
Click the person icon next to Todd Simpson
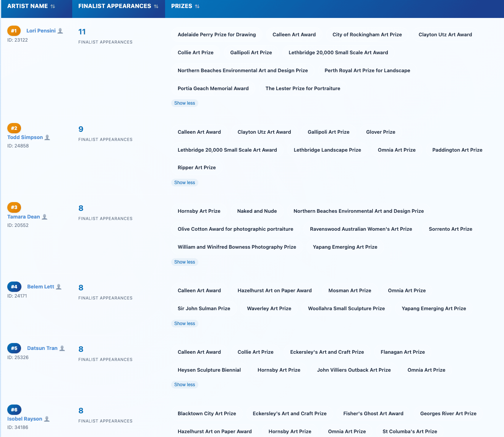[x=47, y=138]
